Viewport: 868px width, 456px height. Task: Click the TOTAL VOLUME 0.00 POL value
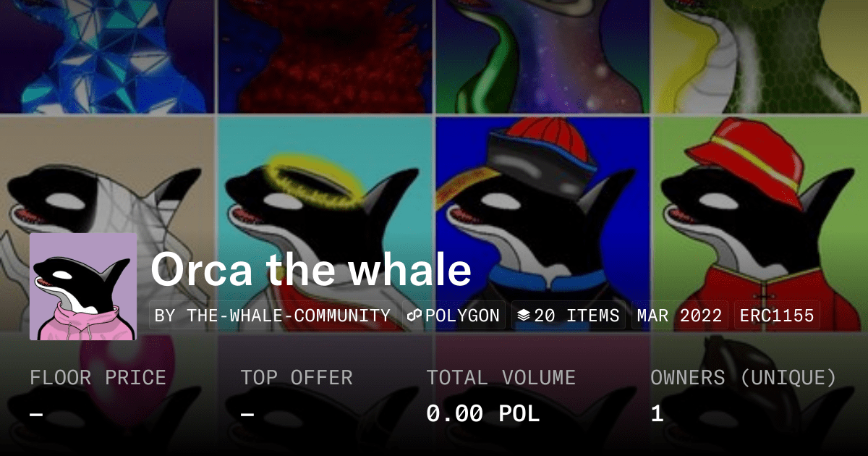(x=482, y=414)
